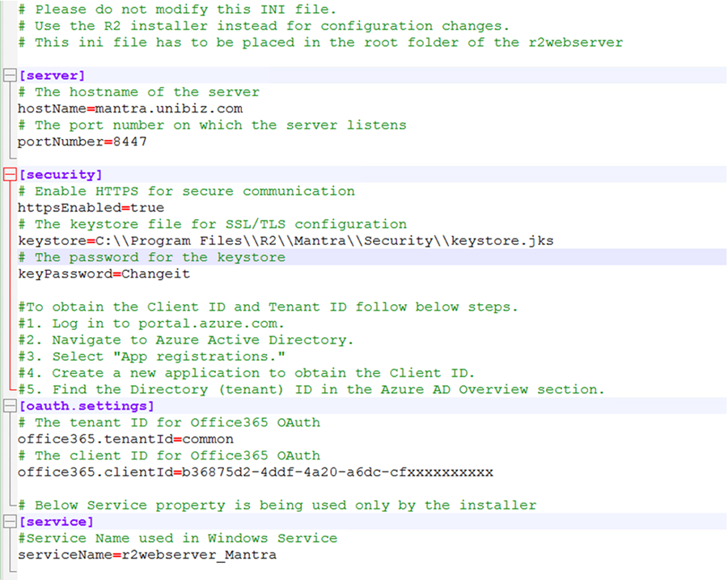Click the office365.tenantId=common line
The height and width of the screenshot is (580, 728).
click(x=125, y=439)
